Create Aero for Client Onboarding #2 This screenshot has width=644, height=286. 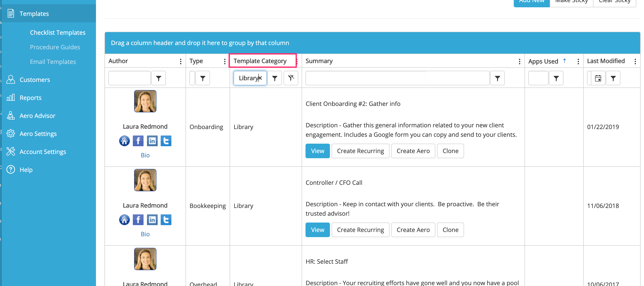[x=413, y=151]
